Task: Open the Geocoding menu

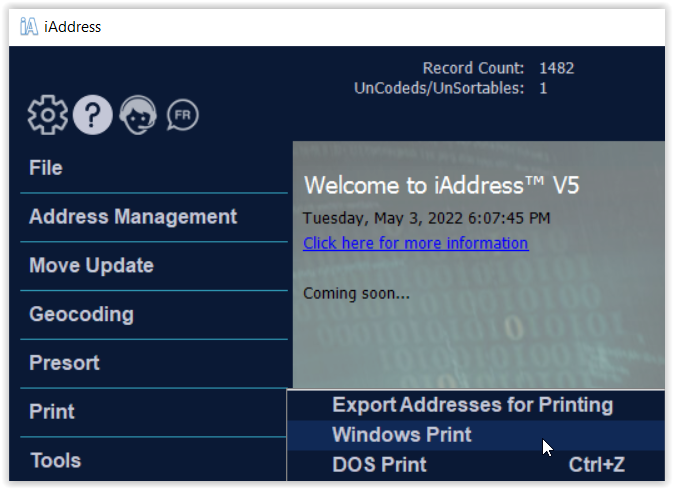Action: click(x=81, y=314)
